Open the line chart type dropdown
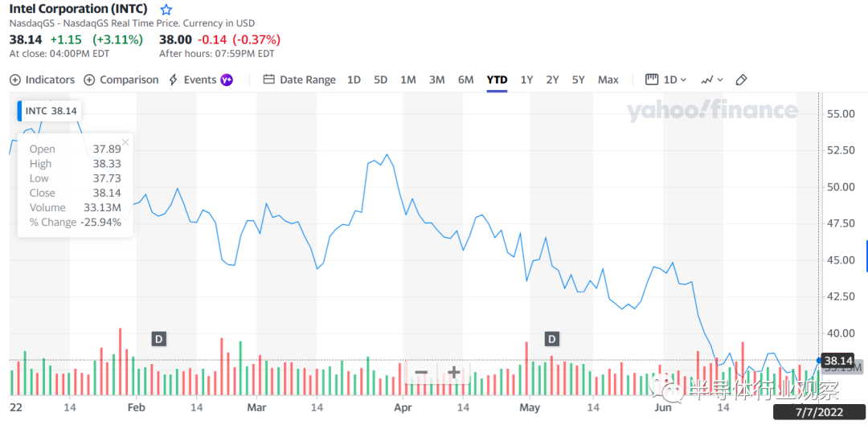This screenshot has width=868, height=429. coord(712,80)
